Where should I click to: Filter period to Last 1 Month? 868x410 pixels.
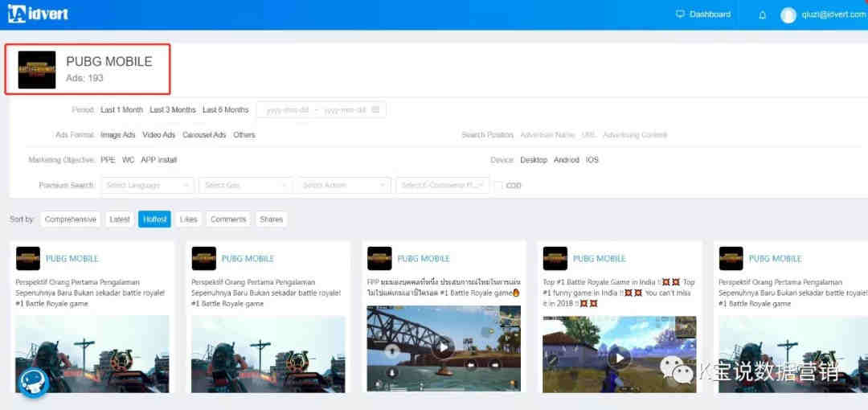pyautogui.click(x=122, y=109)
